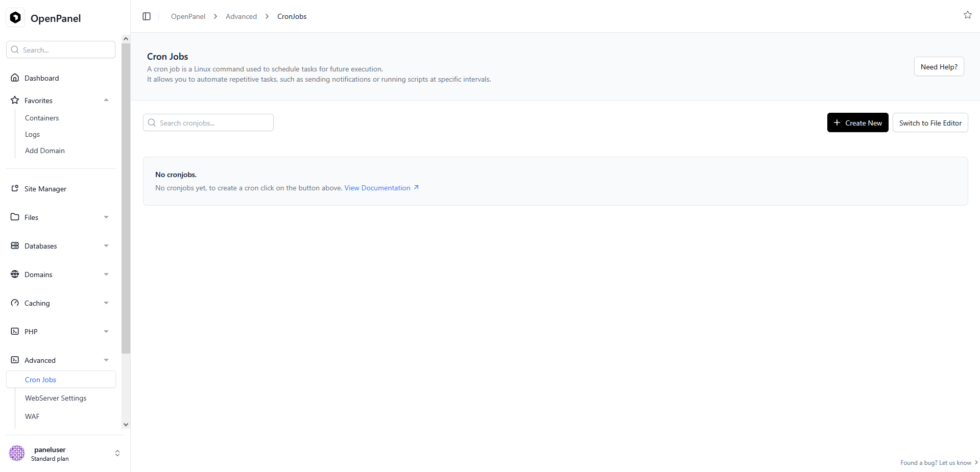The height and width of the screenshot is (472, 980).
Task: Click Switch to File Editor button
Action: 930,122
